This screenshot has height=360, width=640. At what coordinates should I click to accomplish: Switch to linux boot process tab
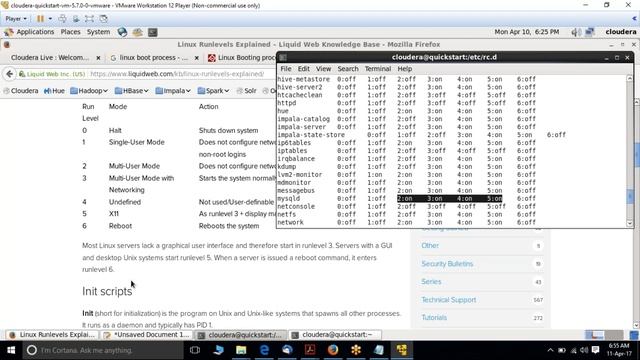tap(154, 58)
